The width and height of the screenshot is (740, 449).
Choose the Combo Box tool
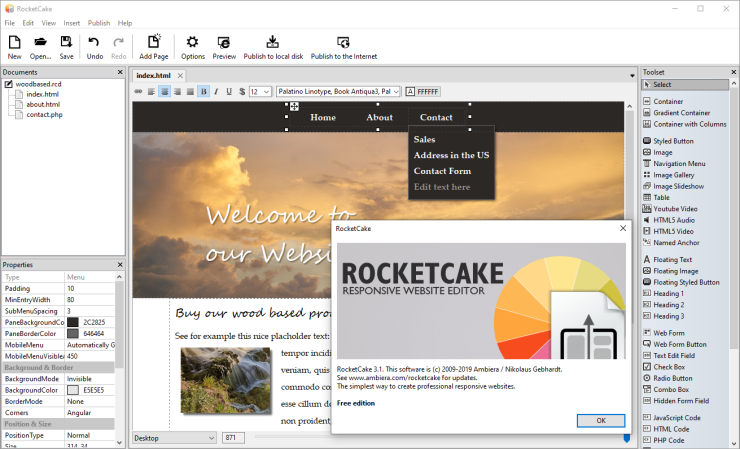(x=671, y=390)
